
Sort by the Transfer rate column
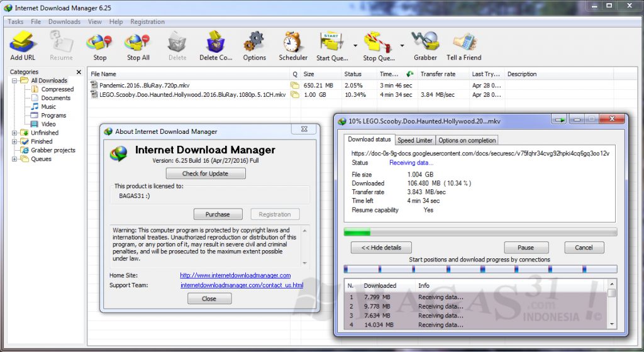(443, 74)
